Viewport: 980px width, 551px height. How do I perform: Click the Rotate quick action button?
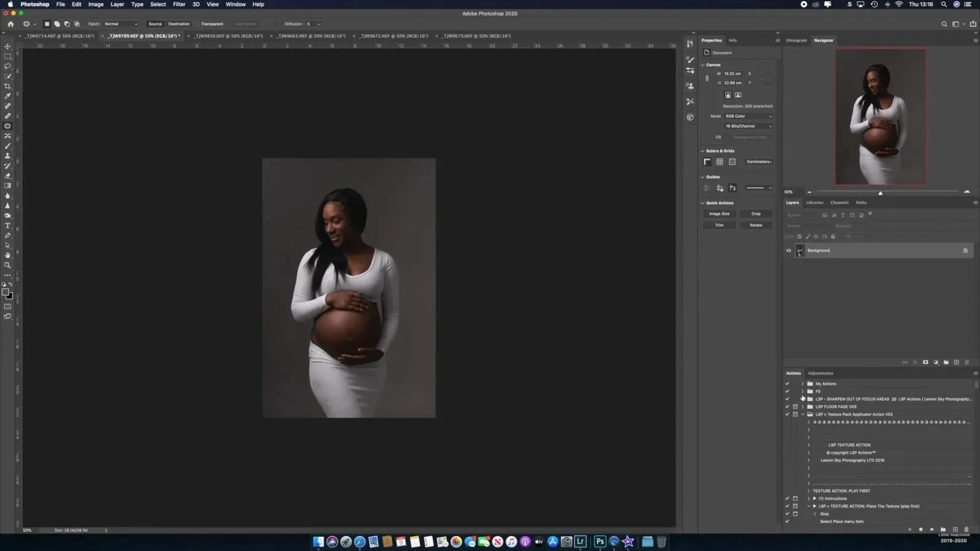[x=756, y=225]
